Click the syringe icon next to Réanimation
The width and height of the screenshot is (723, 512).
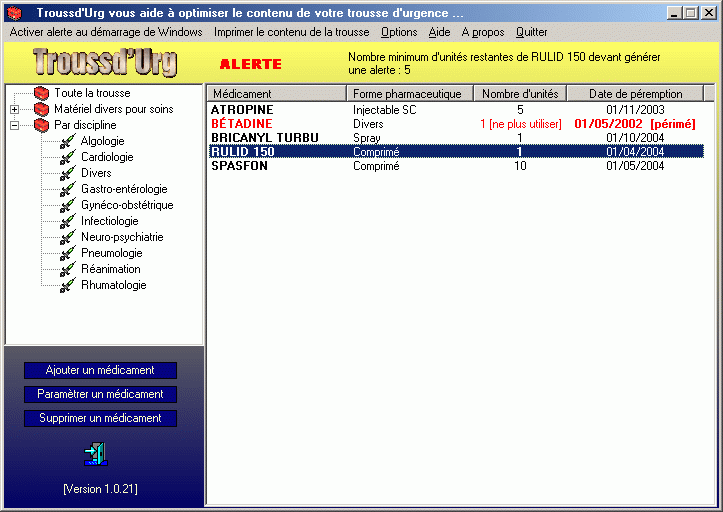[68, 269]
